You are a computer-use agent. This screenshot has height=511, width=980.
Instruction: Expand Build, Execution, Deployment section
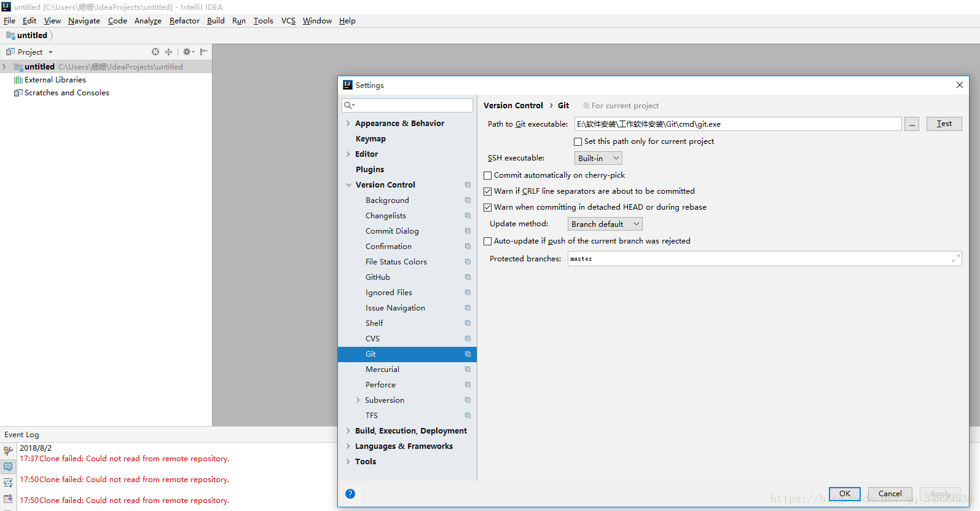click(348, 431)
